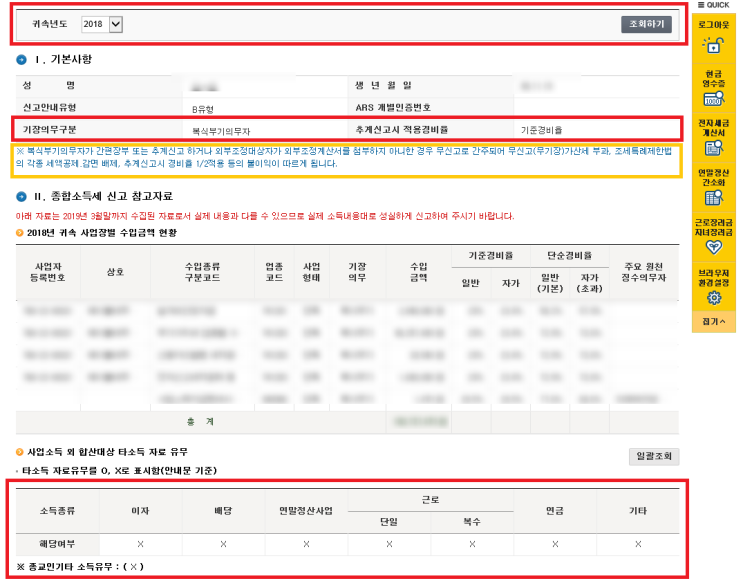The height and width of the screenshot is (581, 743).
Task: Open the QUICK menu header
Action: [714, 5]
